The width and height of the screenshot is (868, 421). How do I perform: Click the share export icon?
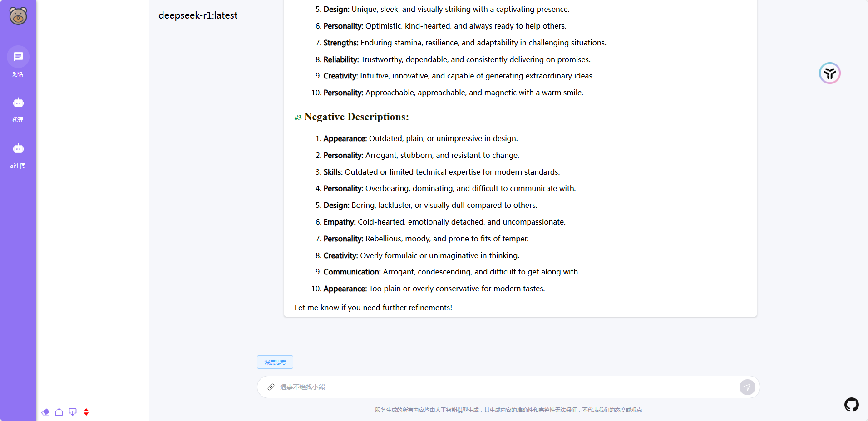pyautogui.click(x=59, y=412)
